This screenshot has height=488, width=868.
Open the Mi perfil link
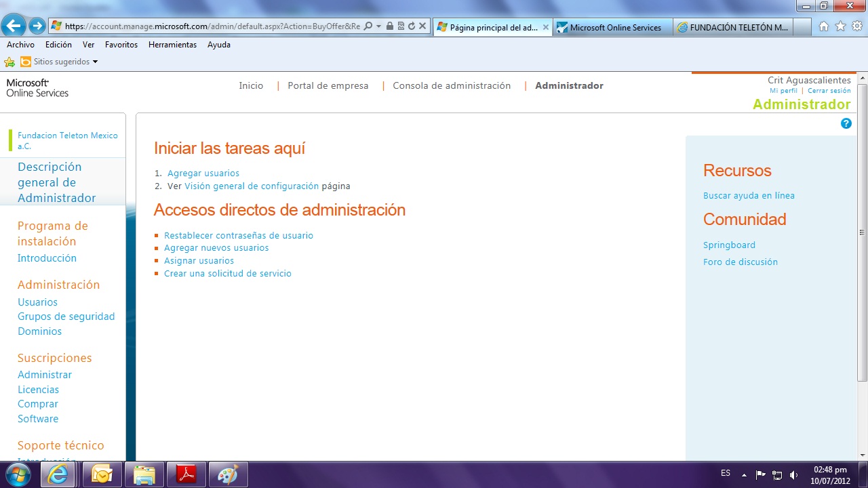pos(783,91)
